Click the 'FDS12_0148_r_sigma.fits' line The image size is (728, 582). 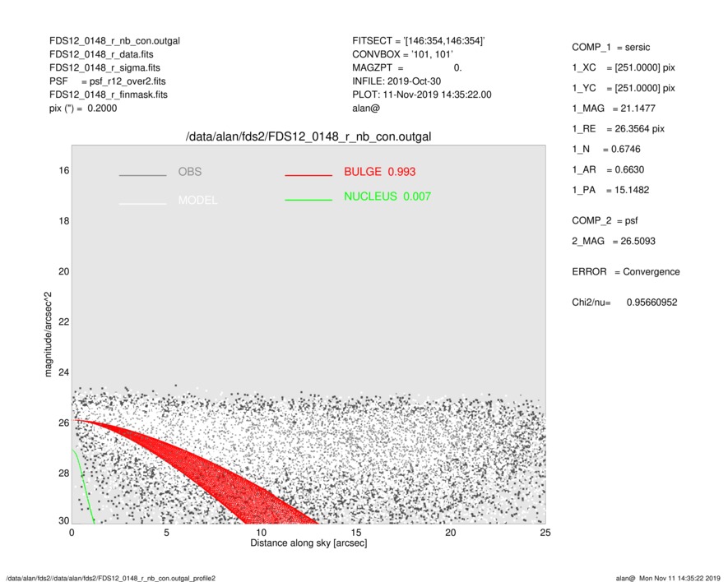(x=104, y=67)
